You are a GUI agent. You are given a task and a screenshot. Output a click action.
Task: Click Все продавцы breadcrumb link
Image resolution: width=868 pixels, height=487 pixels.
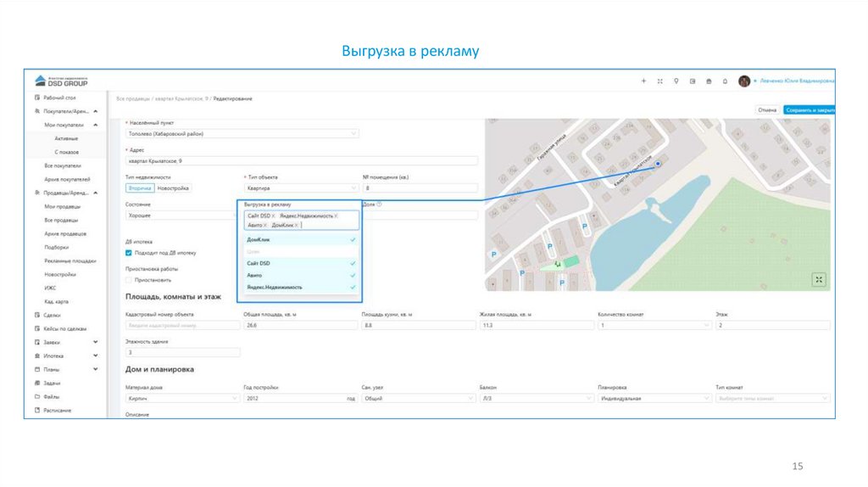pos(133,98)
